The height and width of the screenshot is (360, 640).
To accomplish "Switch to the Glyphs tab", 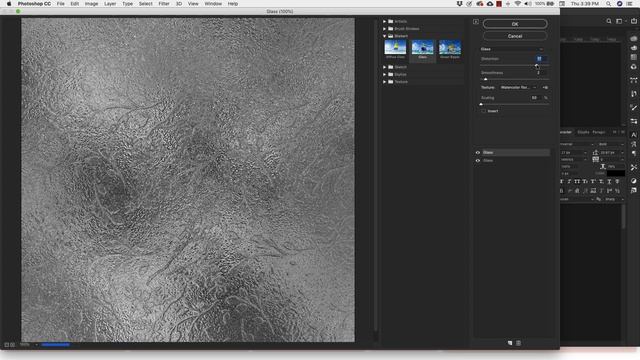I will click(583, 132).
